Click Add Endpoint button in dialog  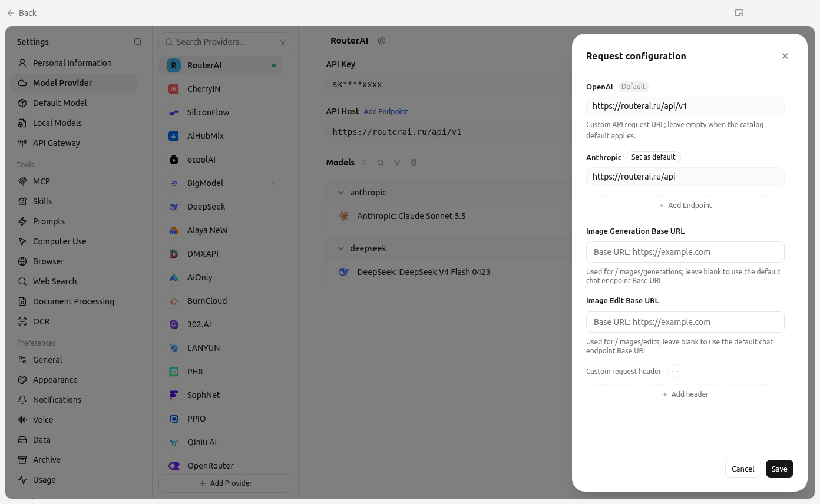coord(685,205)
